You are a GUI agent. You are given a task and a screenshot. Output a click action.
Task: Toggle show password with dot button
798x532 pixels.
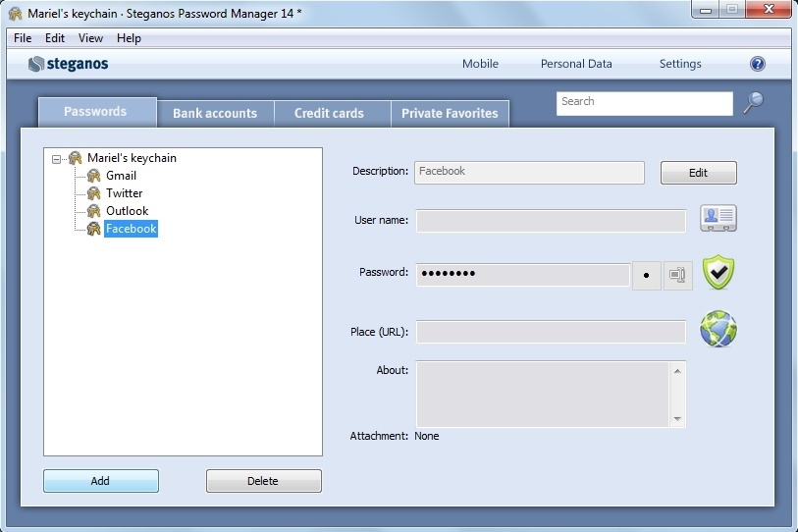click(x=646, y=276)
